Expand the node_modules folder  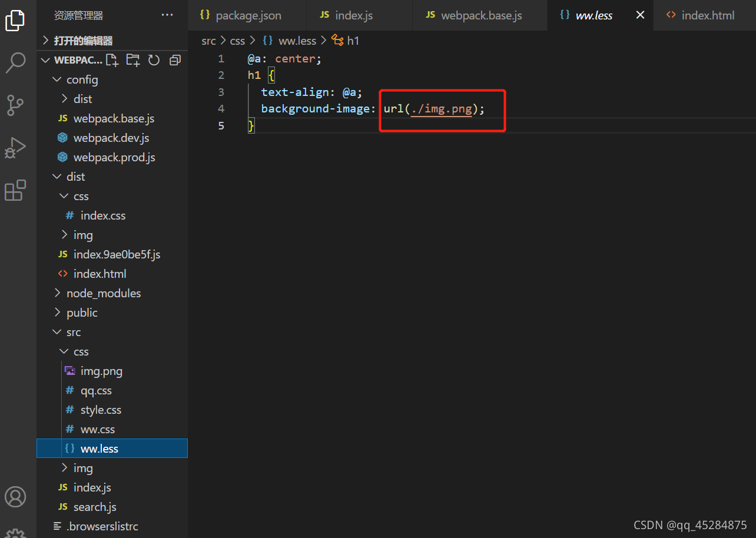112,293
